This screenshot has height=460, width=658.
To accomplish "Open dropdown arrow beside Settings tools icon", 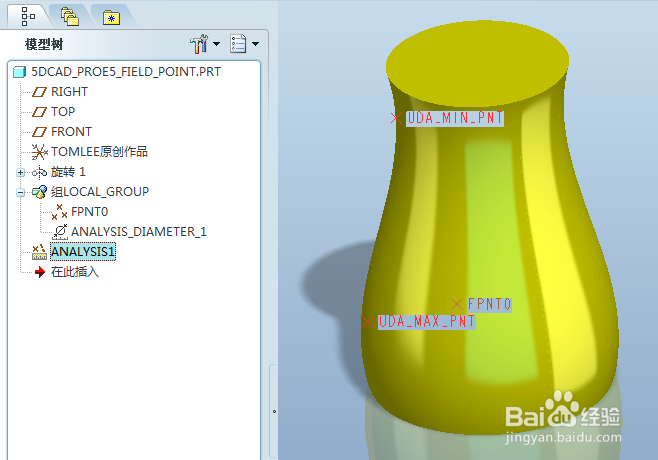I will coord(217,44).
